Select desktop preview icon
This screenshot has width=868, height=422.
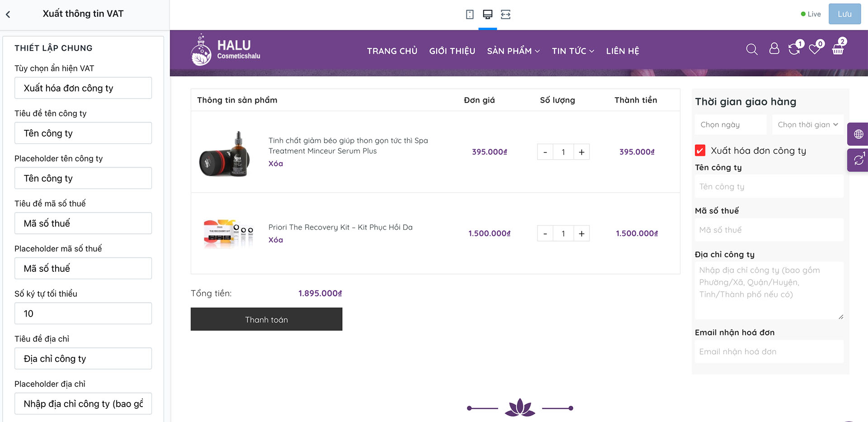tap(487, 14)
